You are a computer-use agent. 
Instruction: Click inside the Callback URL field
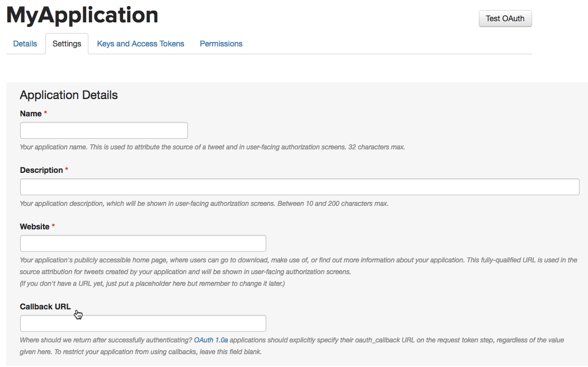point(143,323)
